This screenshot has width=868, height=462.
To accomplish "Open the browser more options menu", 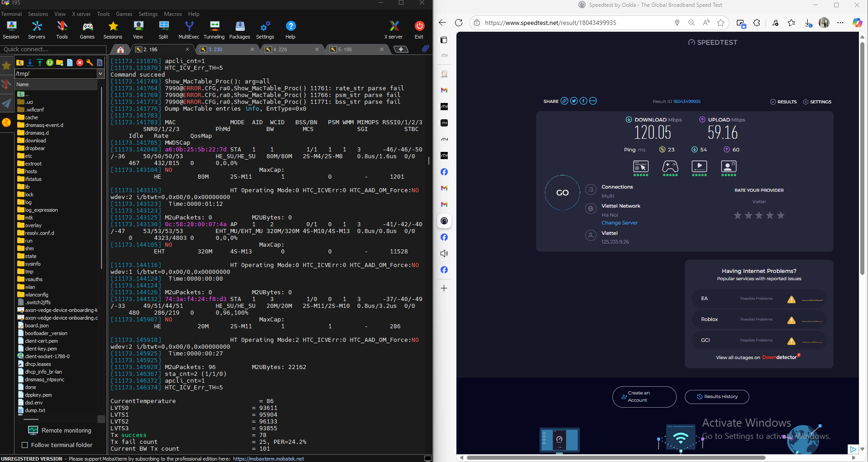I will coord(840,23).
